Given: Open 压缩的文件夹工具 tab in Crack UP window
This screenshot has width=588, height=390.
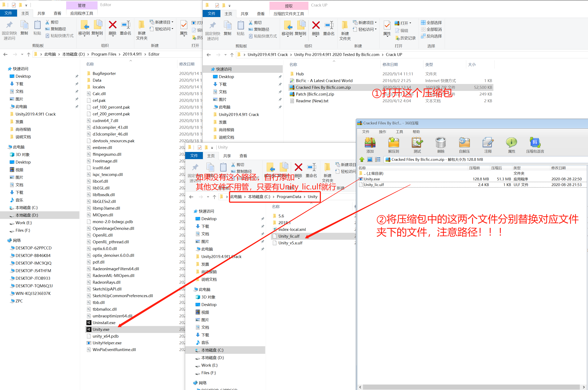Looking at the screenshot, I should point(289,14).
